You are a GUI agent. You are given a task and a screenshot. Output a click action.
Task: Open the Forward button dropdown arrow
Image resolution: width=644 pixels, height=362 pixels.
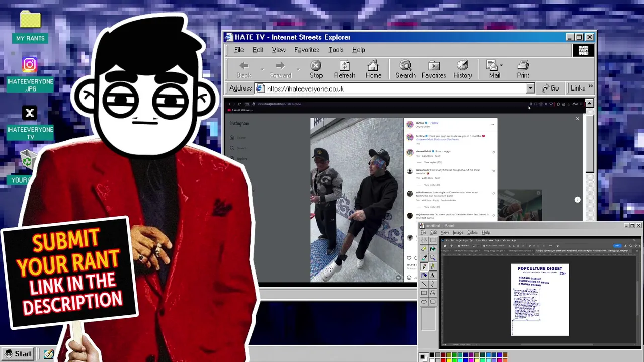298,69
